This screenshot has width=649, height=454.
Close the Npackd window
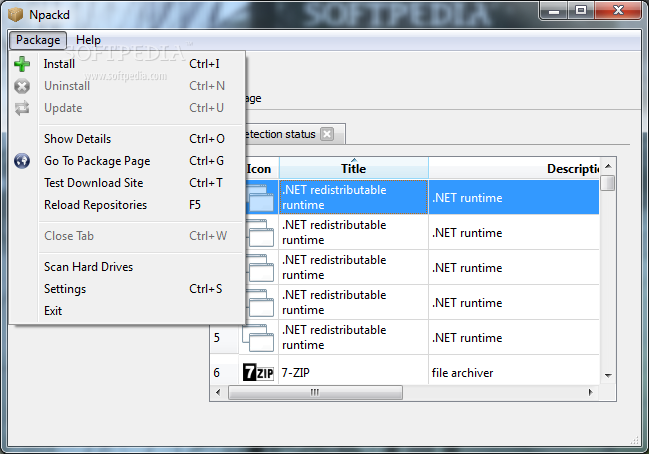coord(618,10)
